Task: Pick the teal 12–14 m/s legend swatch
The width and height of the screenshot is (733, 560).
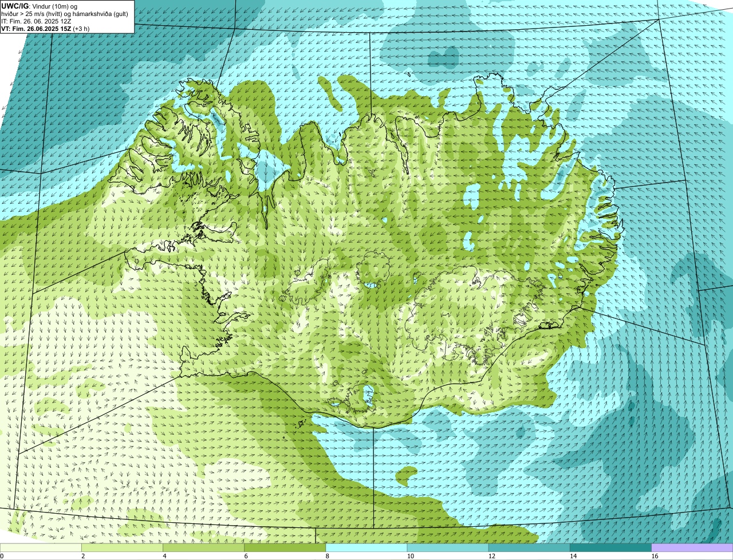Action: pyautogui.click(x=529, y=548)
